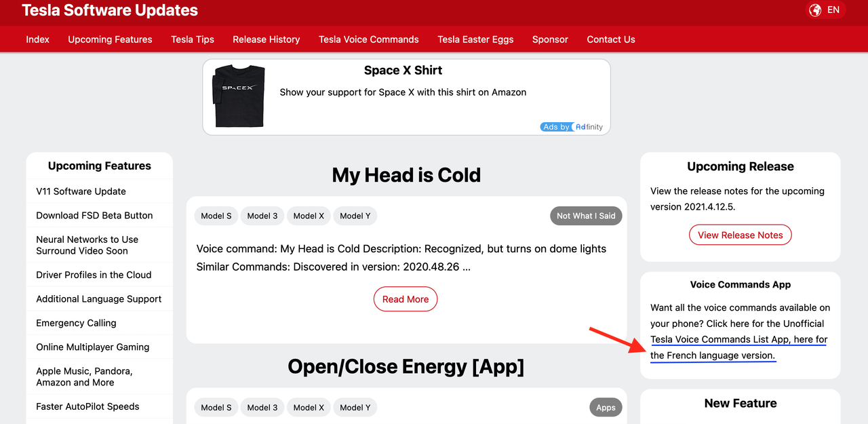Click the Upcoming Features sidebar heading
The width and height of the screenshot is (868, 424).
(x=100, y=166)
